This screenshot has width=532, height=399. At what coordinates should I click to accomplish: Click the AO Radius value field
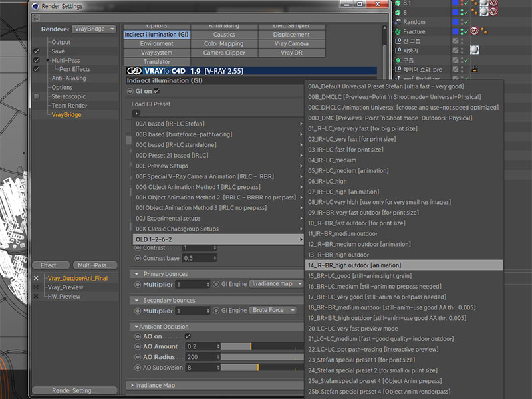pos(203,357)
